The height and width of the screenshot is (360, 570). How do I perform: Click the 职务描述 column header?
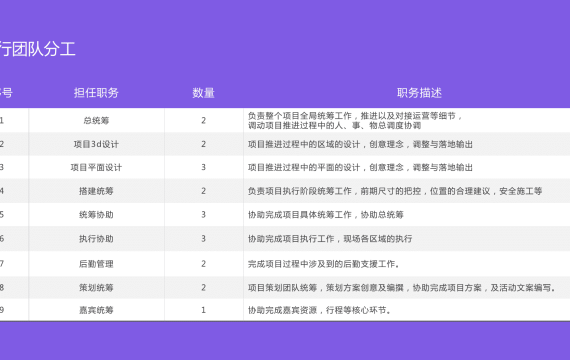(419, 93)
